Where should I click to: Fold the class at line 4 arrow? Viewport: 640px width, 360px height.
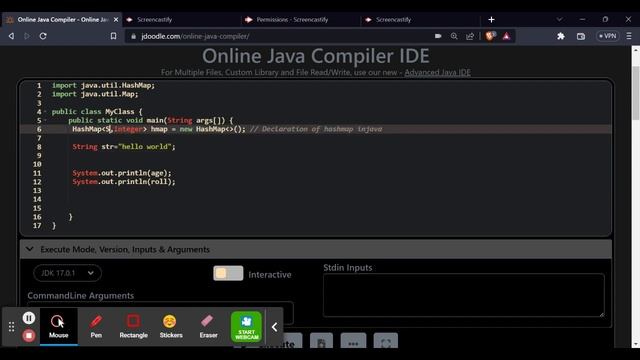tap(45, 112)
